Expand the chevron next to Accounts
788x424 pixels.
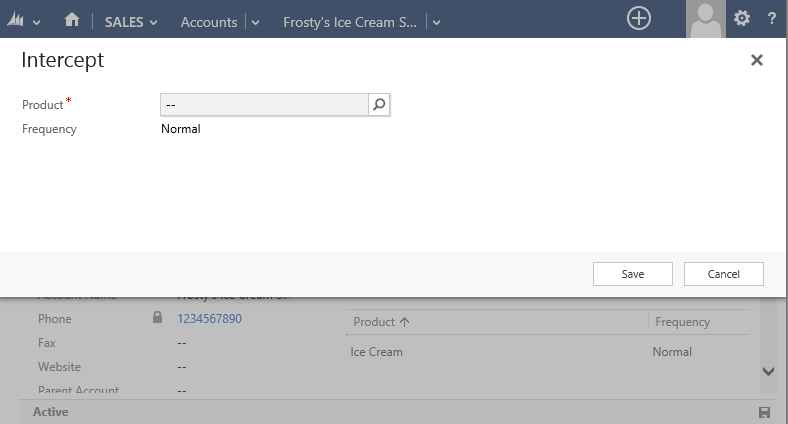pos(255,22)
